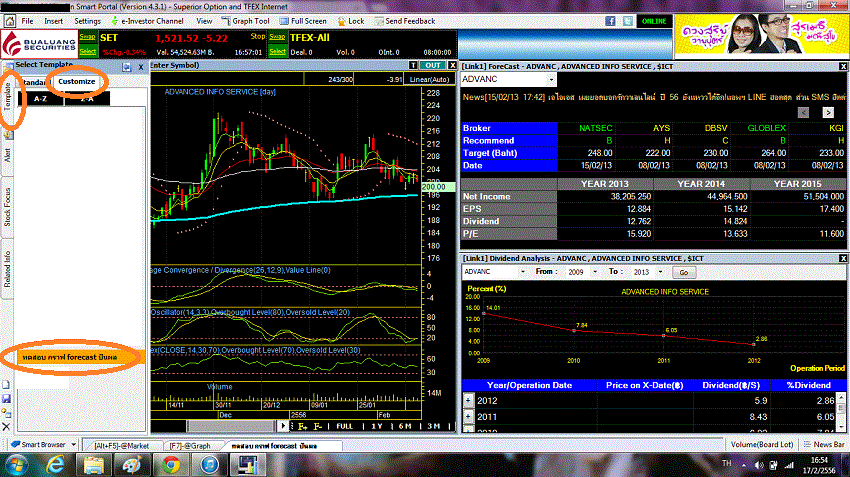Click the F- zoom out chart icon
Screen dimensions: 850x477
(318, 427)
